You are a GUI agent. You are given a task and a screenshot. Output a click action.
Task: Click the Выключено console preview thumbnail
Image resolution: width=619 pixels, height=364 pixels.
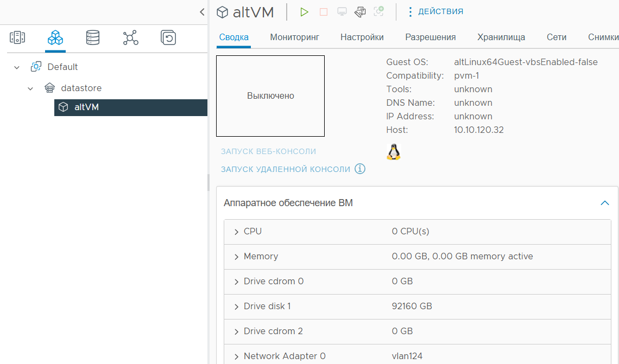point(270,96)
